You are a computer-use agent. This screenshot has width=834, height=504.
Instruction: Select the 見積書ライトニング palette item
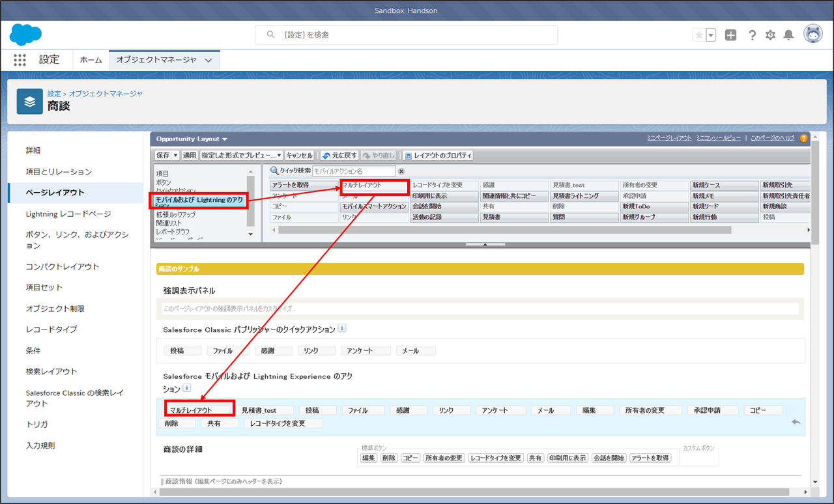585,196
